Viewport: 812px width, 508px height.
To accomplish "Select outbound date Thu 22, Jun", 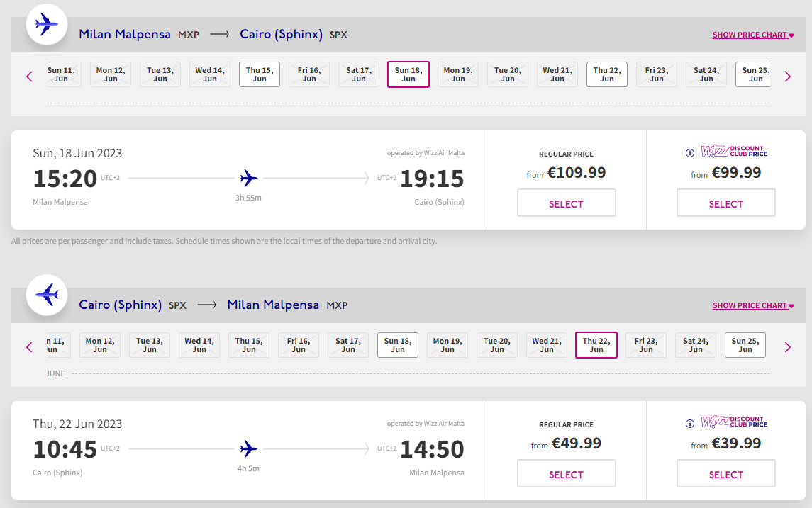I will point(607,74).
